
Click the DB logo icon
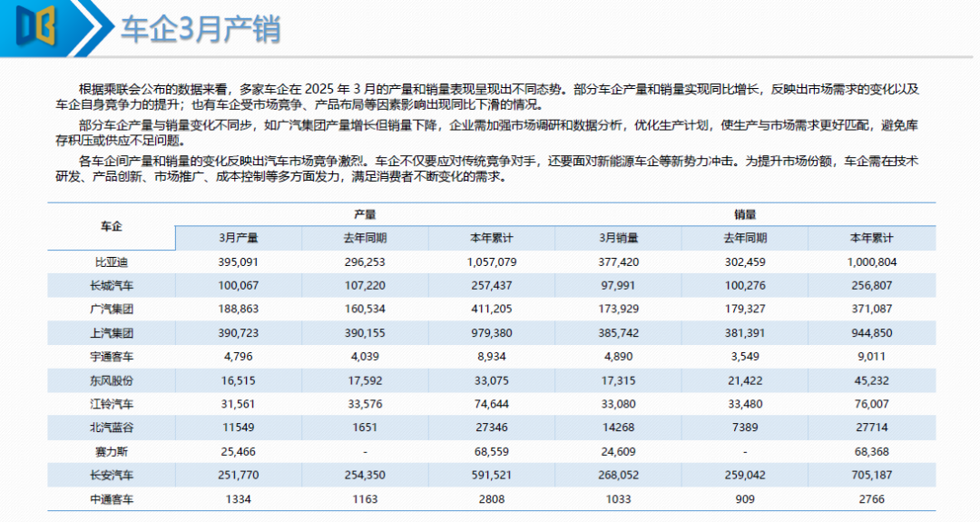click(35, 27)
